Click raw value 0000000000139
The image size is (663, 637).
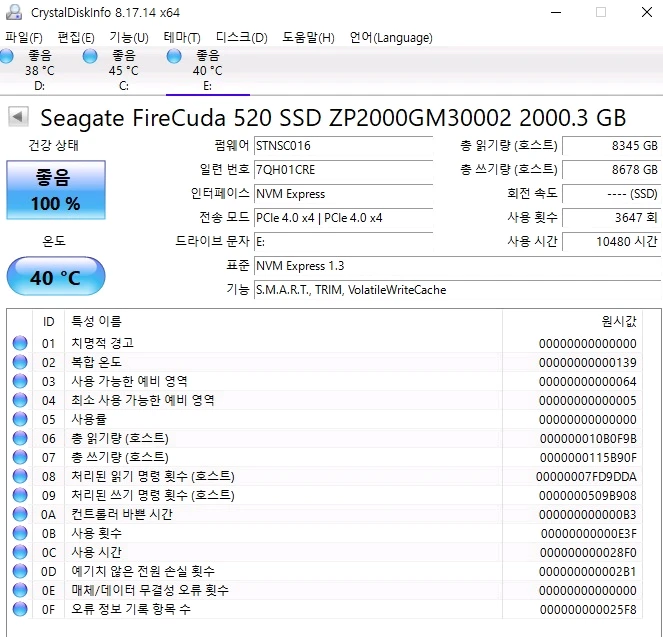point(587,362)
